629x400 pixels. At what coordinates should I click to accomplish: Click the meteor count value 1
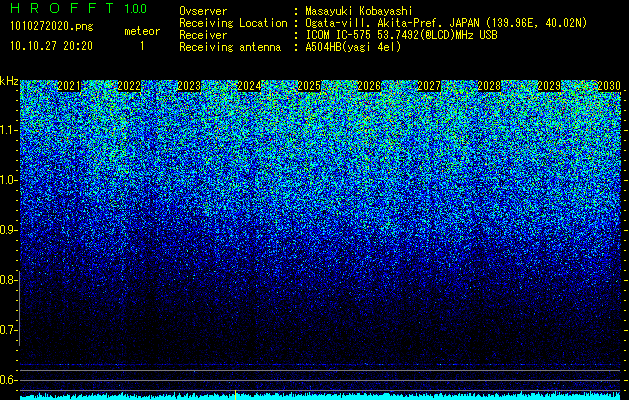[x=142, y=46]
